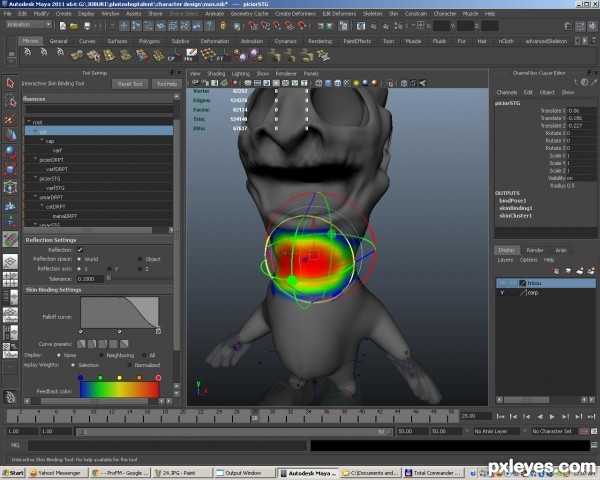Click the New Scene icon on the status line

(63, 26)
